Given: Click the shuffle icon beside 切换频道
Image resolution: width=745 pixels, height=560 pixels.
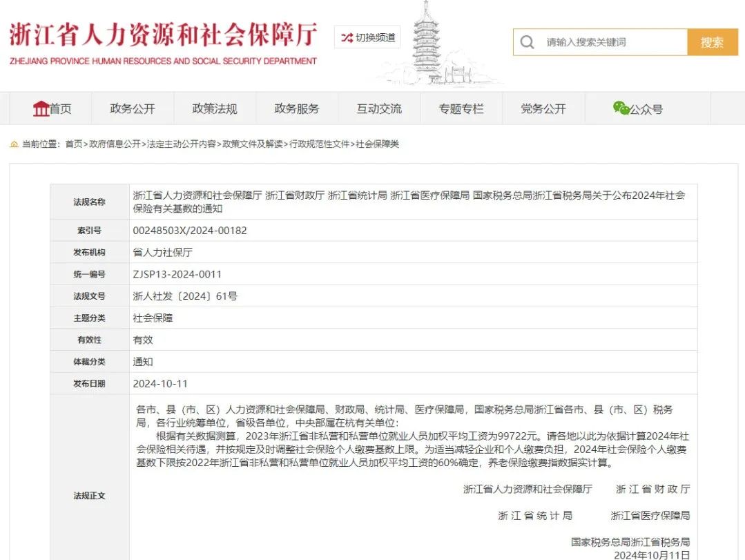Looking at the screenshot, I should (x=347, y=37).
